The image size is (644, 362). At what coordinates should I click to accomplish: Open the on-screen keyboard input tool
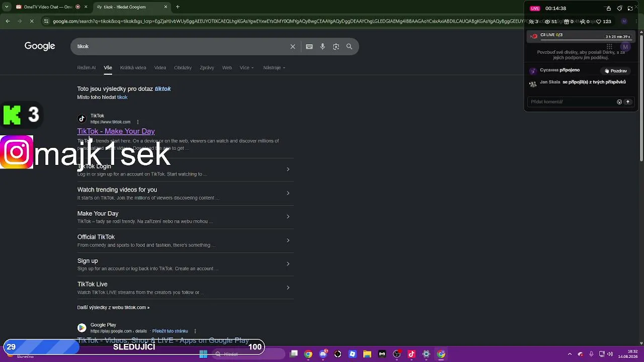click(309, 47)
